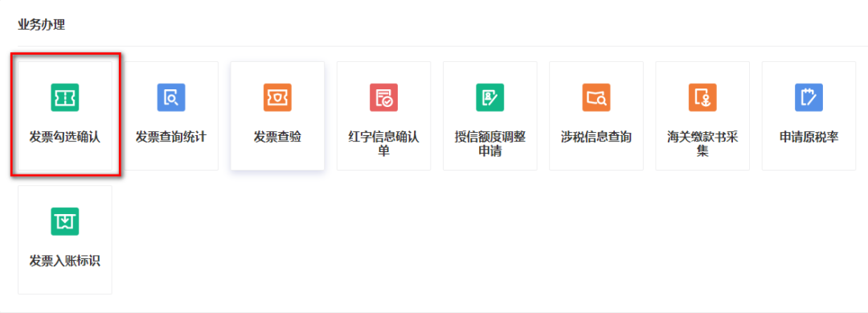Click the orange 海关缴款书采集 anchor icon

pos(702,97)
